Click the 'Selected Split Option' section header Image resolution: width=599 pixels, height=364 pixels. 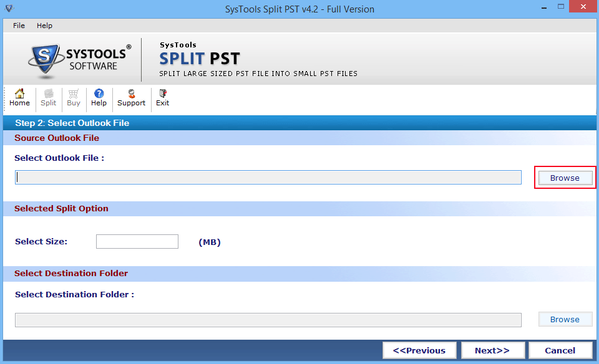click(61, 208)
